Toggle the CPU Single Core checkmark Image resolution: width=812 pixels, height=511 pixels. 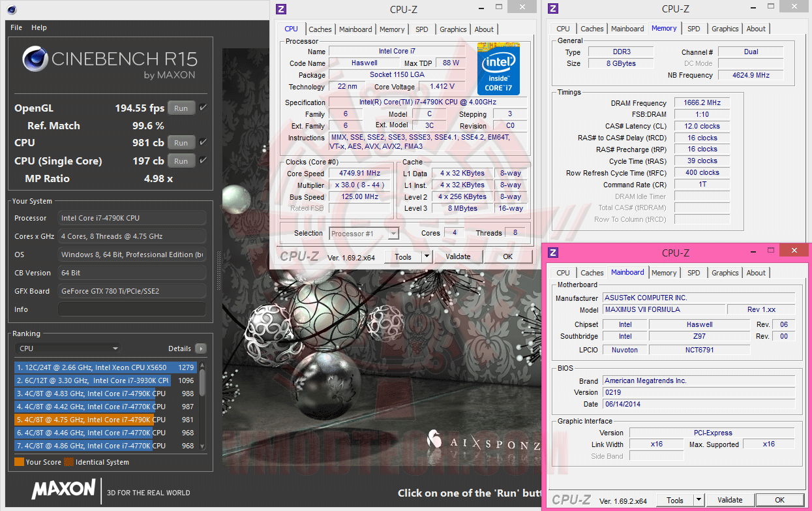click(203, 161)
